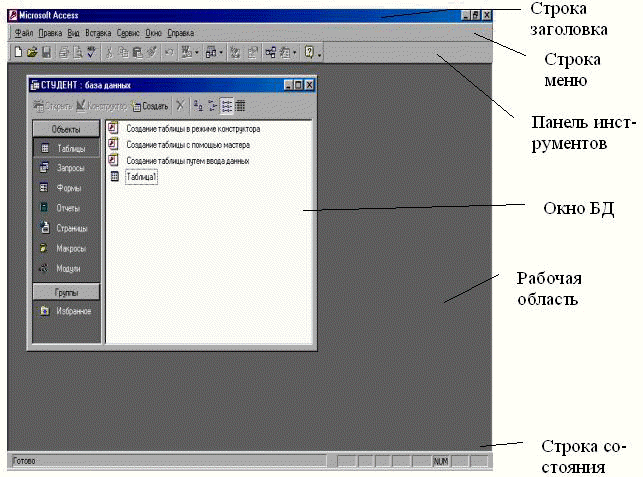Click the Undo arrow icon

[x=169, y=52]
